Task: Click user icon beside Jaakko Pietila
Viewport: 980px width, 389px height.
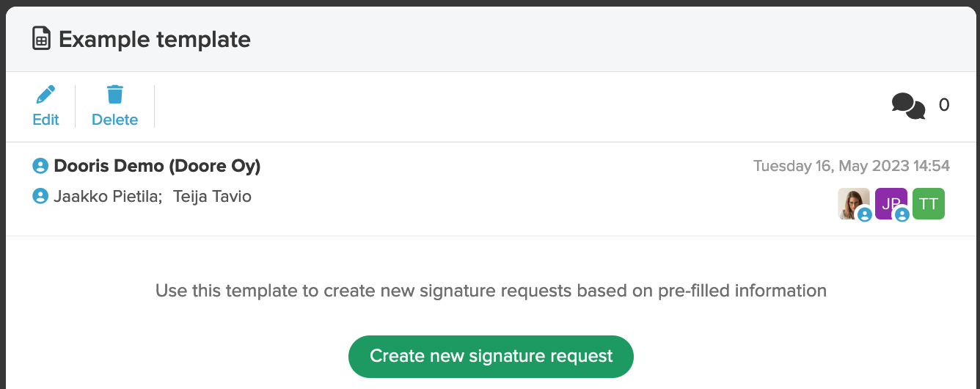Action: 40,196
